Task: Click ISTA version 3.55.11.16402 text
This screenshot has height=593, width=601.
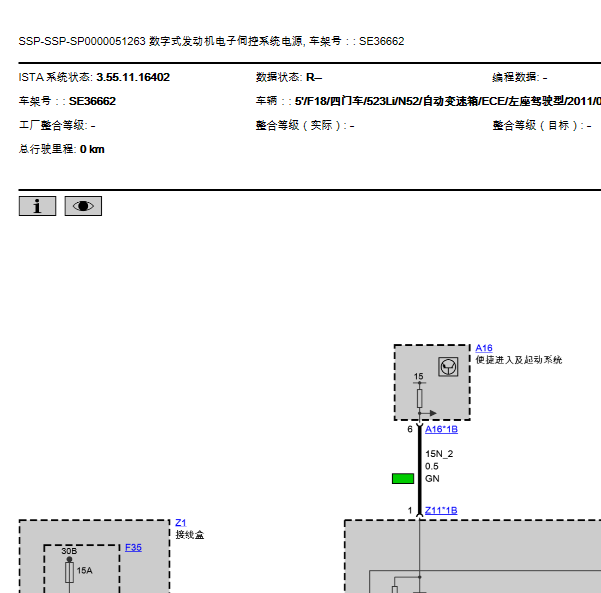Action: coord(133,77)
